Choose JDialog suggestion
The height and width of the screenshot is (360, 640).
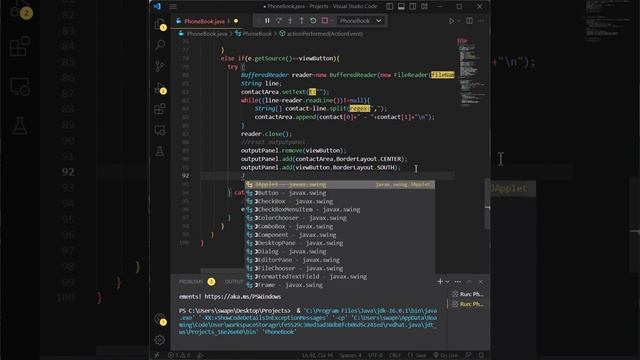tap(340, 251)
